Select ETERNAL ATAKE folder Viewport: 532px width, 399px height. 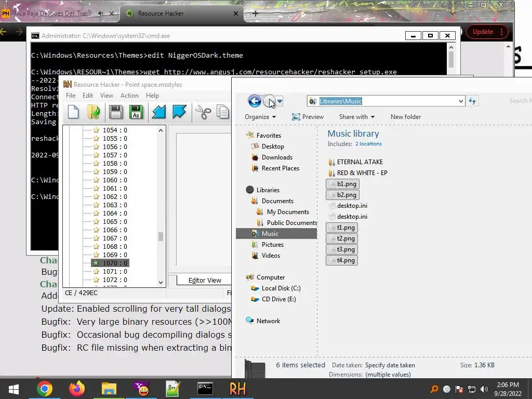(355, 162)
